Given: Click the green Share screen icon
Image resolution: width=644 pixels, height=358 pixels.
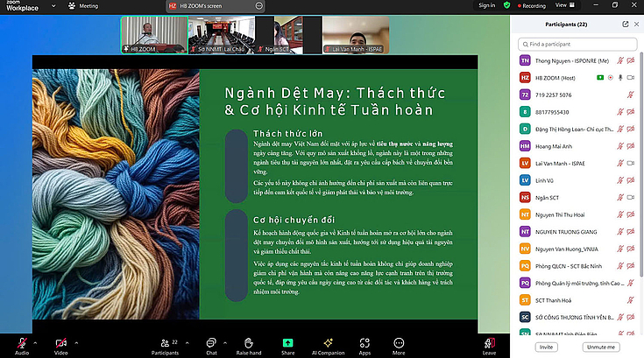Looking at the screenshot, I should [287, 344].
